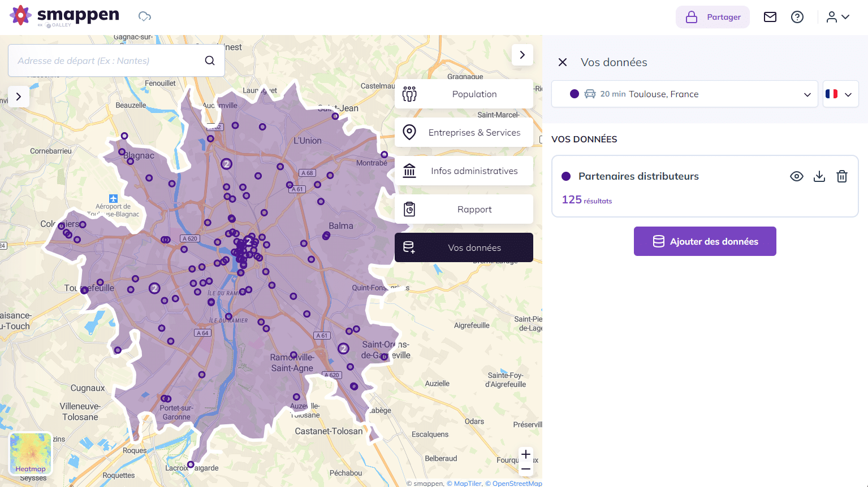Click the cluster marker near Blagnac labeled 2

tap(226, 164)
